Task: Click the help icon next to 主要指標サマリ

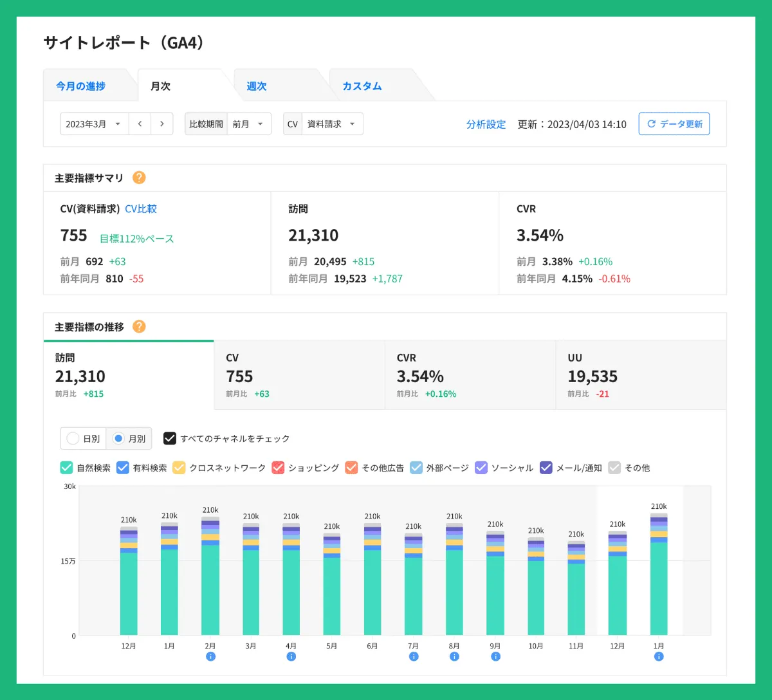Action: [138, 178]
